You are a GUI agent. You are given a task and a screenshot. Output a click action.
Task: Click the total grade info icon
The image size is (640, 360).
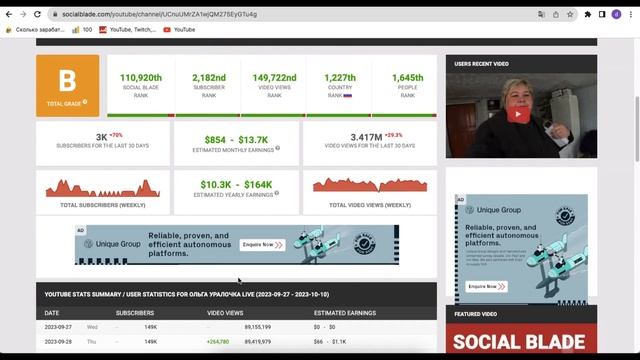click(x=85, y=102)
